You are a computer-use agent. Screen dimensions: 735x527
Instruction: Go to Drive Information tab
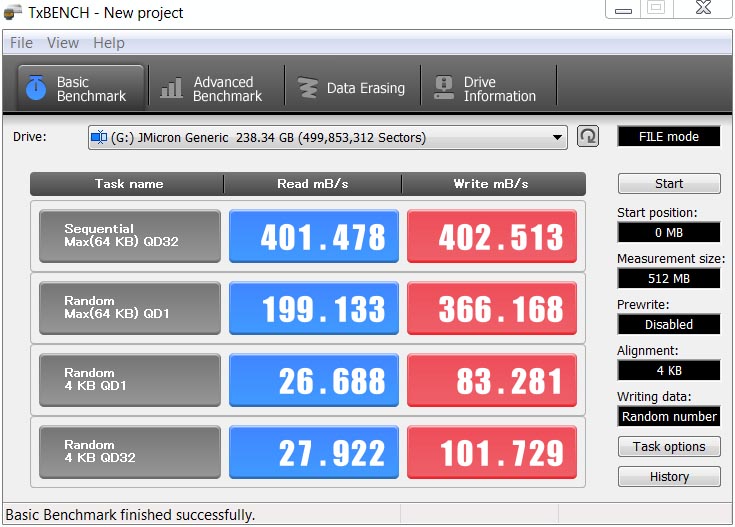pyautogui.click(x=488, y=89)
